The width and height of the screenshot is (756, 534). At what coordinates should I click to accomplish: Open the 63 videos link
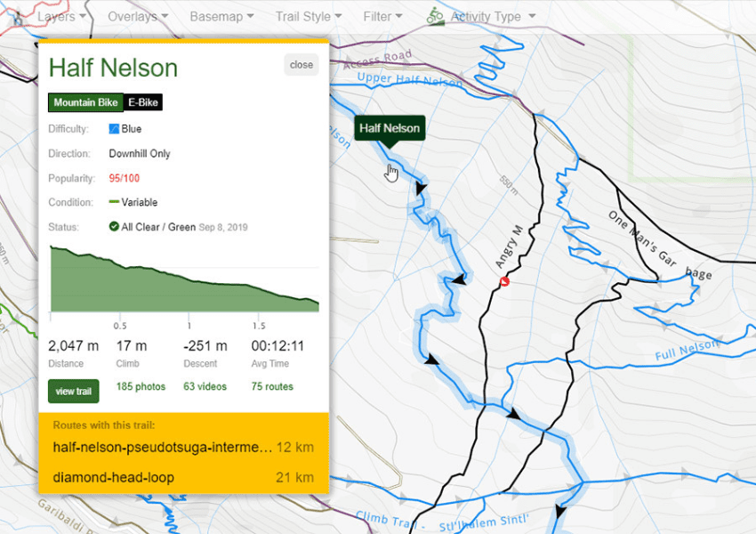(205, 386)
